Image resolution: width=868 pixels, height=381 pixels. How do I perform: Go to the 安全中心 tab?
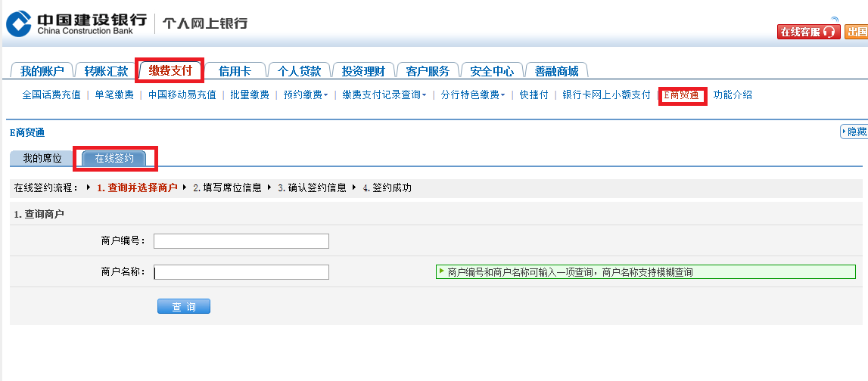492,71
